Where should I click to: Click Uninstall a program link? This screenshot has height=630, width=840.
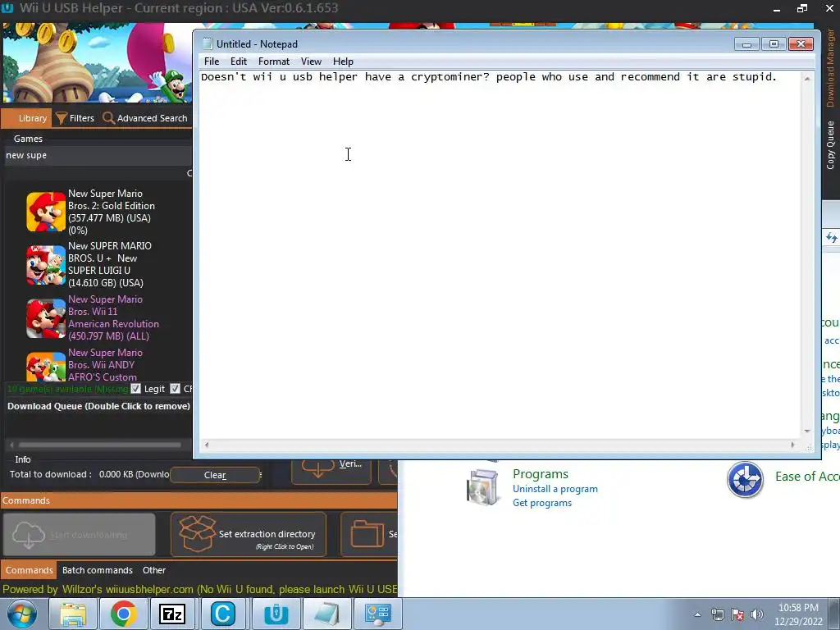pos(555,489)
